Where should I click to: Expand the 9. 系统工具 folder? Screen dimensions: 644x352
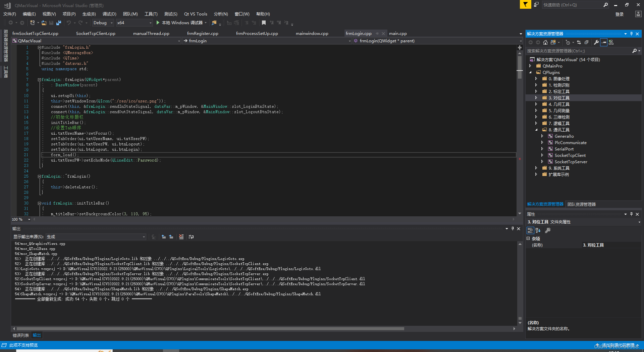coord(536,168)
